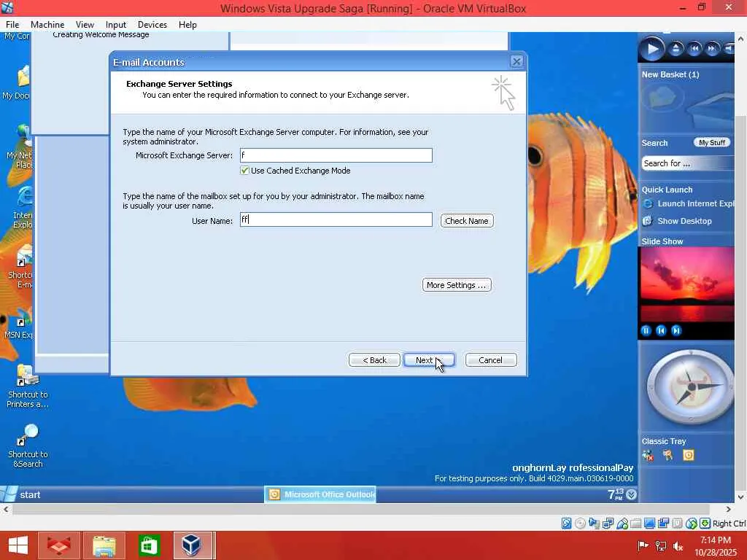Click horizontal scrollbar left arrow
Screen dimensions: 747x560
(x=6, y=510)
